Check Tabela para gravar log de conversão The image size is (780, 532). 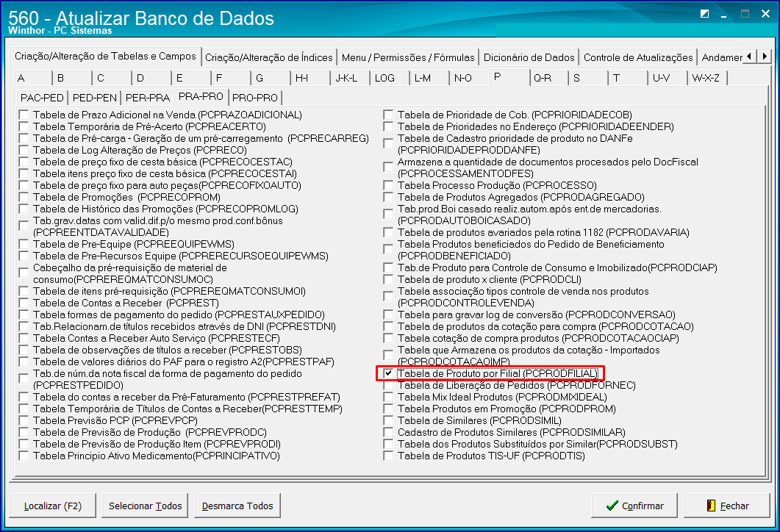[388, 314]
